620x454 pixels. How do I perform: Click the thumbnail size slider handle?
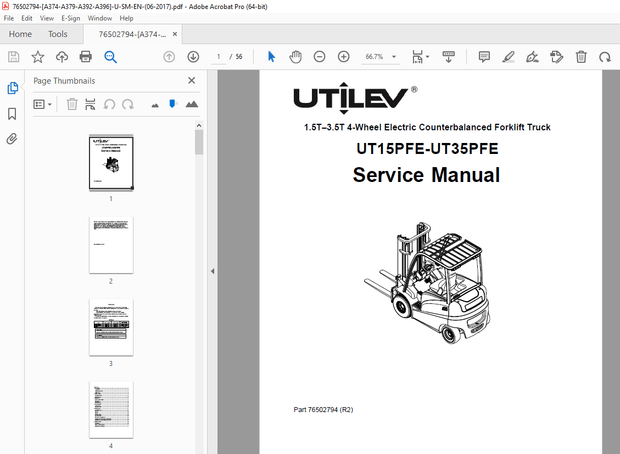(x=172, y=104)
